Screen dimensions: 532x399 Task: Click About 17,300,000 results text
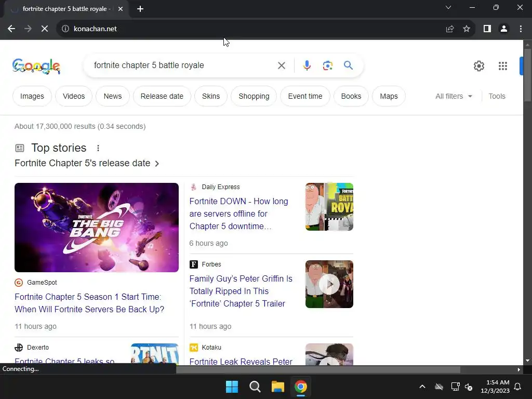coord(80,126)
